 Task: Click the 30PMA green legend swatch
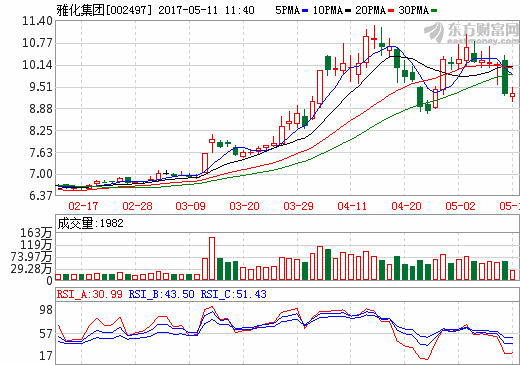click(434, 11)
